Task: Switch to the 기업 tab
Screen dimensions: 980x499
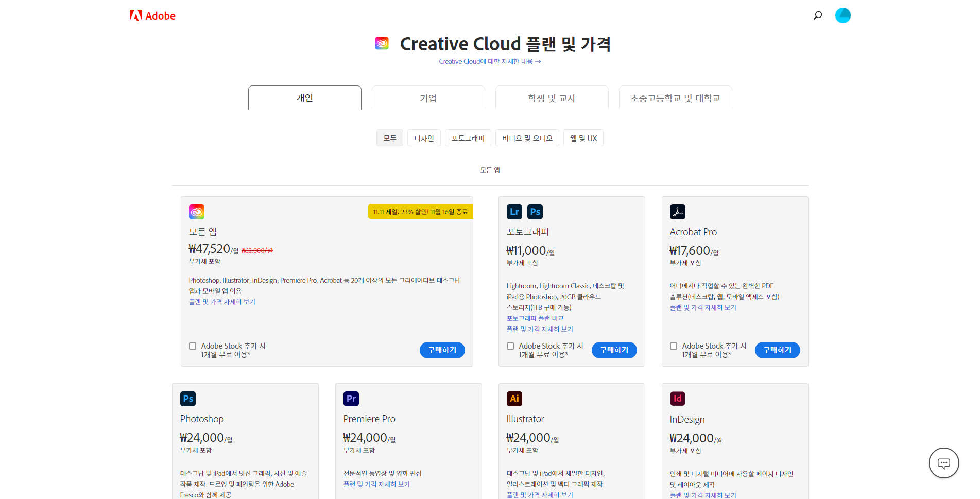Action: 428,98
